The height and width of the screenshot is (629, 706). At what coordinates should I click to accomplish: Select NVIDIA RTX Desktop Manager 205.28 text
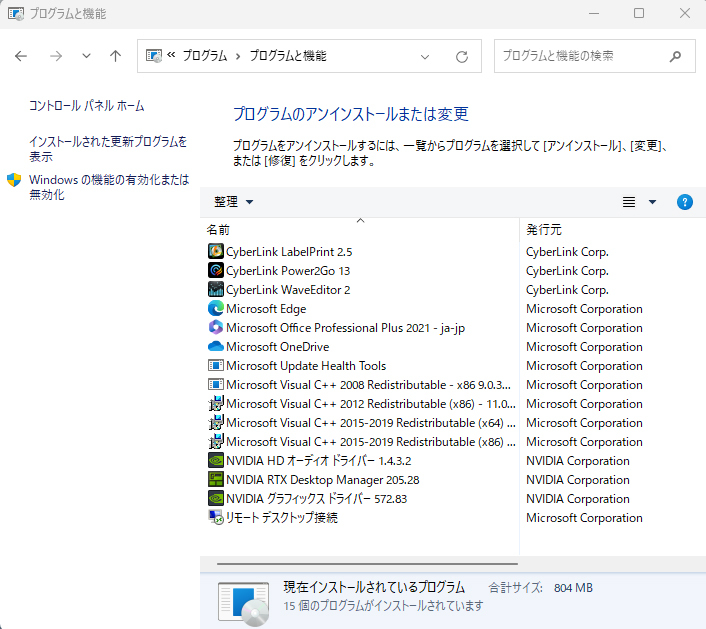point(322,480)
